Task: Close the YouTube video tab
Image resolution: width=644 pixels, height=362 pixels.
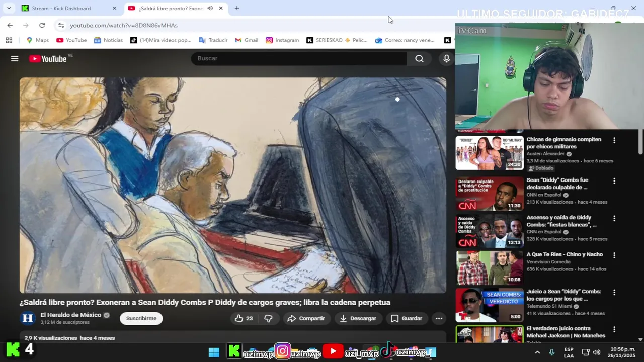Action: (x=220, y=8)
